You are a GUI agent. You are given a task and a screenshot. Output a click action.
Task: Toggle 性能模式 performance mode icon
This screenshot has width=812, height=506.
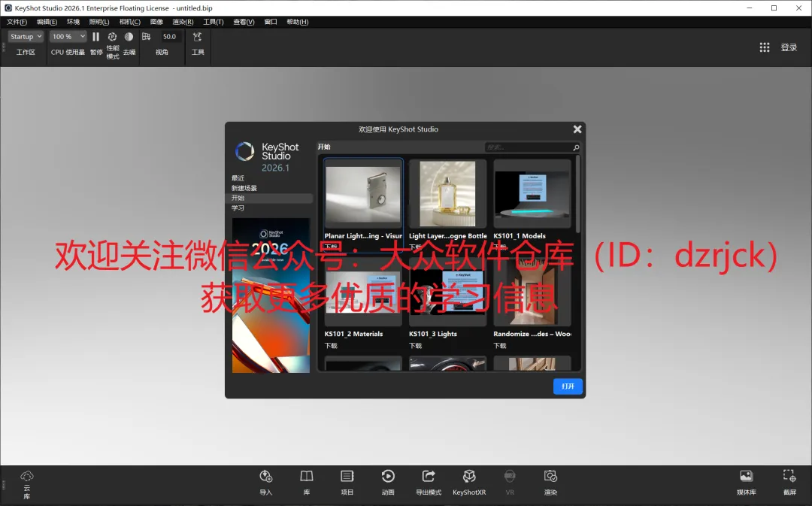(112, 37)
